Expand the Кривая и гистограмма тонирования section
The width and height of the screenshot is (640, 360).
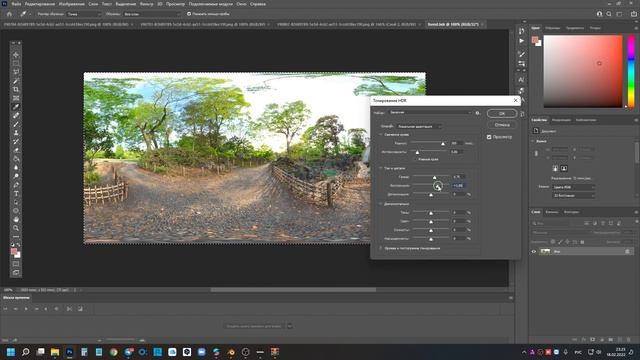(x=381, y=248)
